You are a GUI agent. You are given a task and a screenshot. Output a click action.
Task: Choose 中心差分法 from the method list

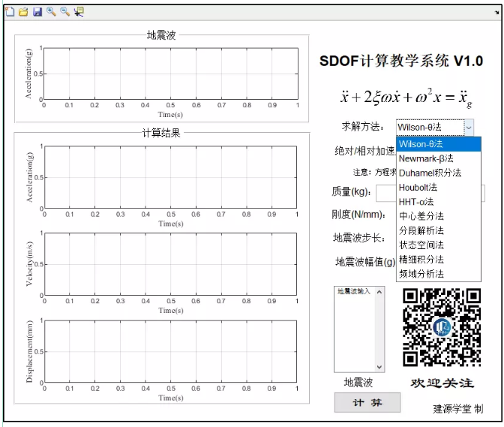(x=439, y=216)
